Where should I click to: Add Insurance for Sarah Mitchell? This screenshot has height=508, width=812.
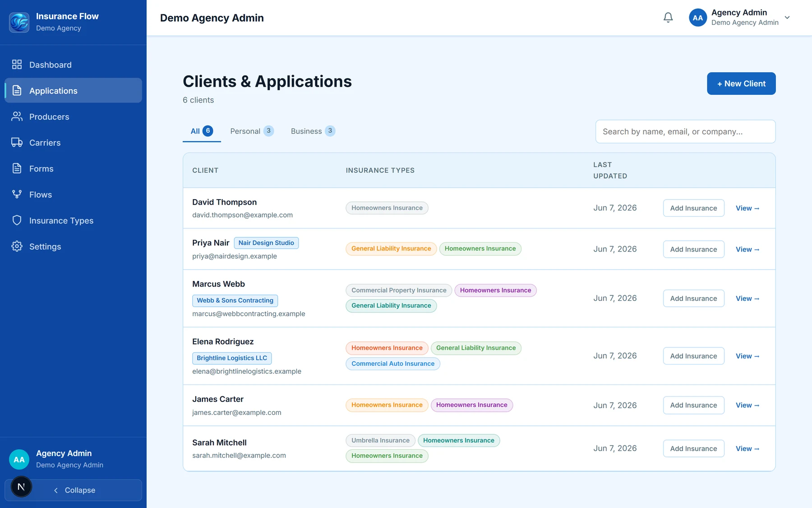coord(693,448)
